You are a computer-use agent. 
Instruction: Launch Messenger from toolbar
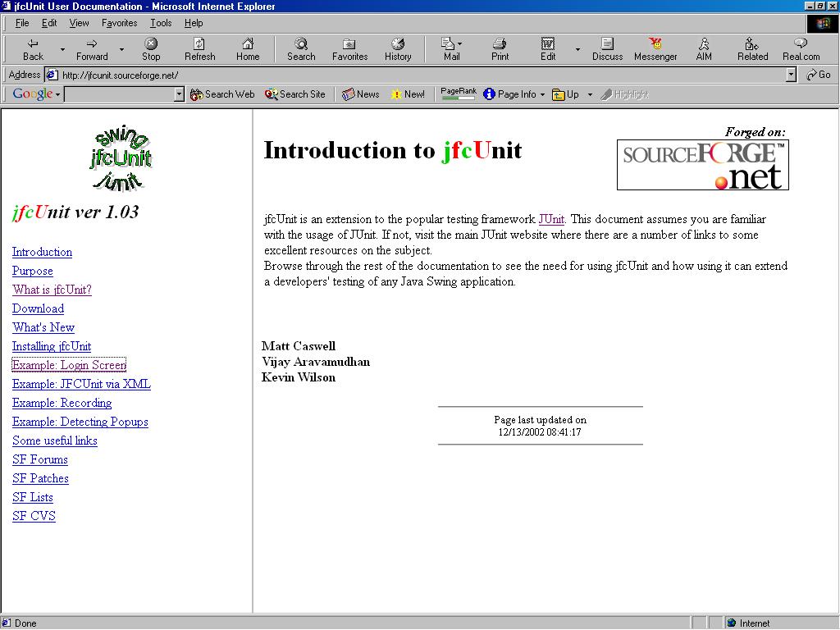click(655, 49)
